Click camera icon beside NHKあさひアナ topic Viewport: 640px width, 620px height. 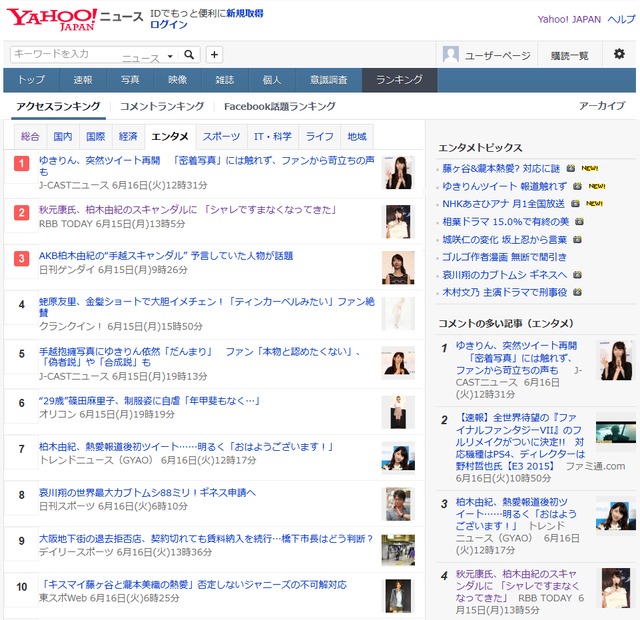click(x=575, y=203)
